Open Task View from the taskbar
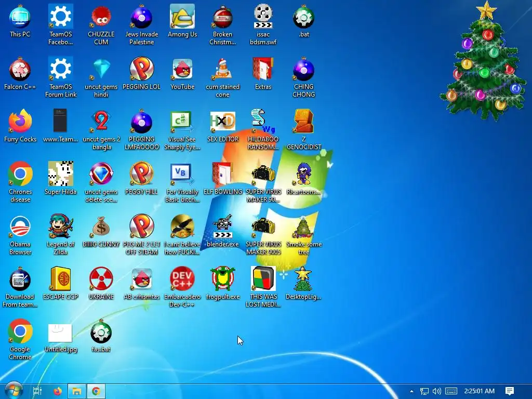This screenshot has height=399, width=532. pyautogui.click(x=37, y=391)
